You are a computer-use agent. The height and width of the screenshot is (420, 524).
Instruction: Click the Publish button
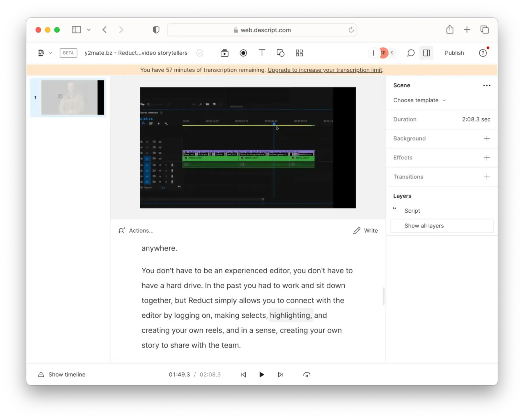(x=454, y=53)
